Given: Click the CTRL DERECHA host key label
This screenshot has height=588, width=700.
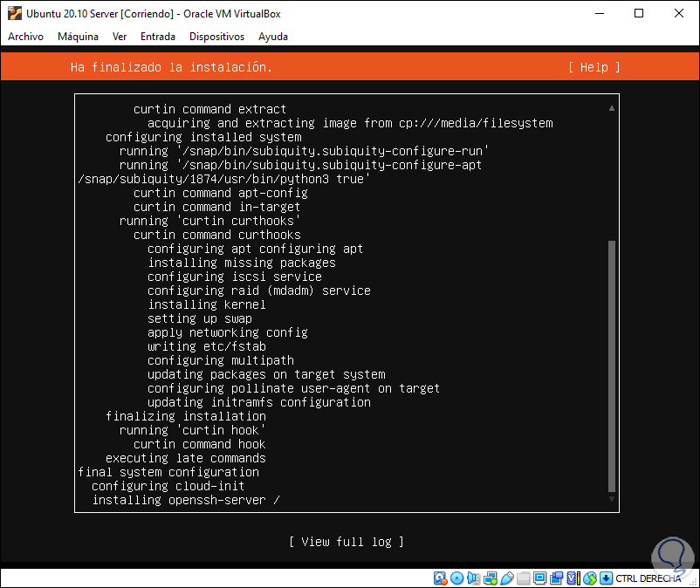Looking at the screenshot, I should tap(649, 578).
